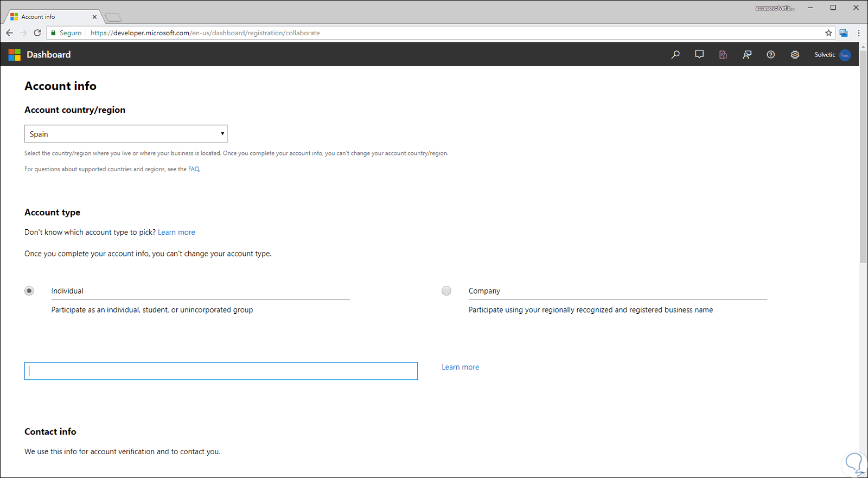Image resolution: width=868 pixels, height=478 pixels.
Task: Select the Individual account type
Action: [x=29, y=291]
